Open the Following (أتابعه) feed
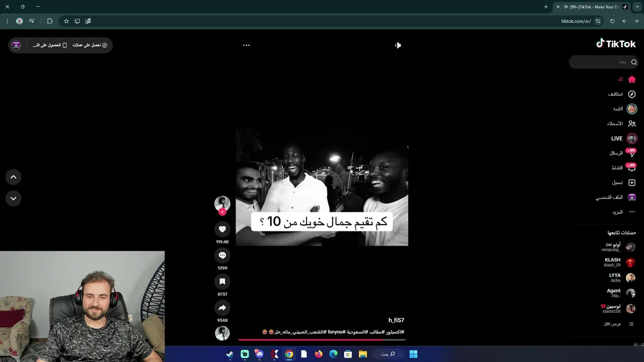 tap(625, 109)
